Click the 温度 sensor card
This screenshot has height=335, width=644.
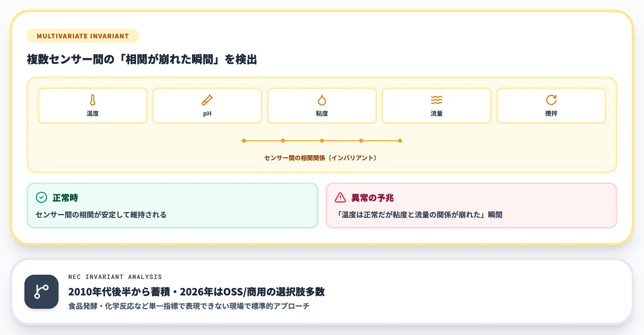click(92, 106)
